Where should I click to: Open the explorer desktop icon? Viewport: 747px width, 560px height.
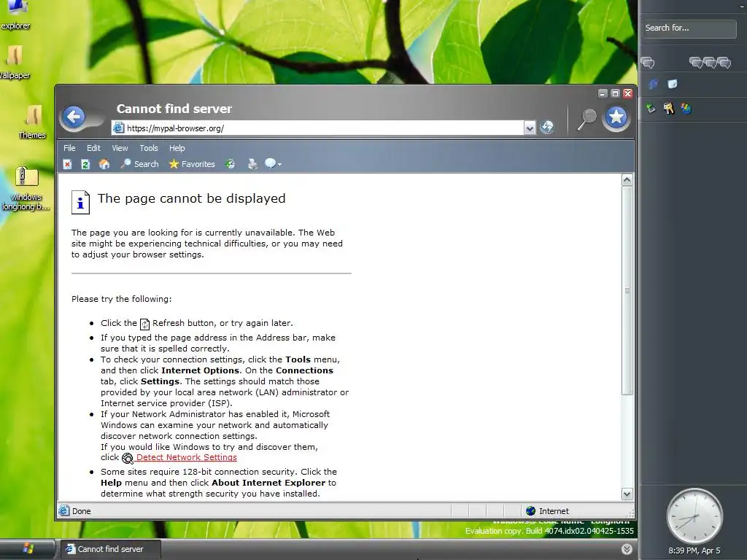[x=15, y=15]
